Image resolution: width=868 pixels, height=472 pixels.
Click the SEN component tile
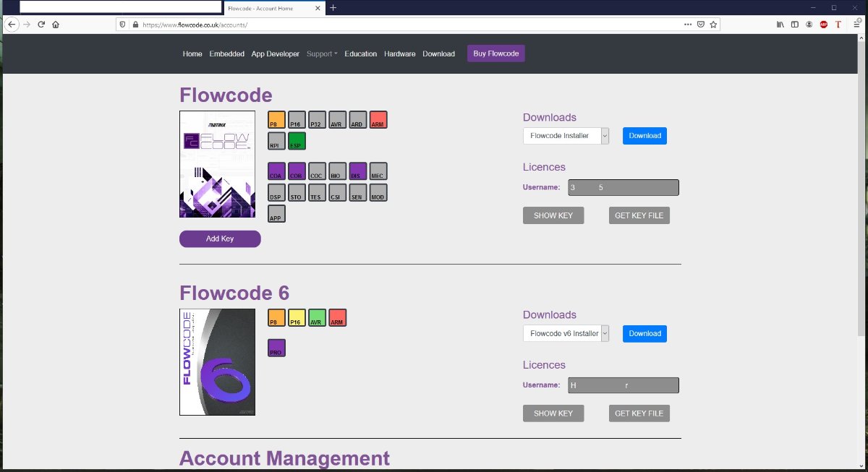point(358,192)
